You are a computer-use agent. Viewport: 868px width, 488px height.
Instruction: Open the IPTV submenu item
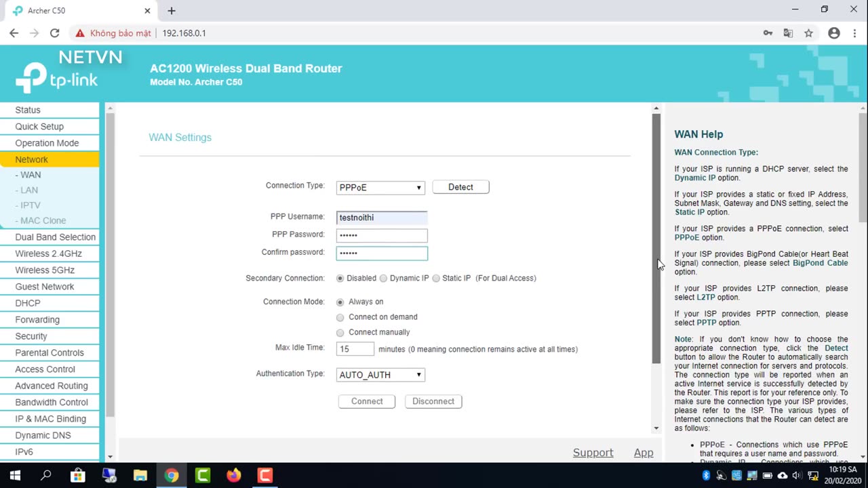coord(29,205)
